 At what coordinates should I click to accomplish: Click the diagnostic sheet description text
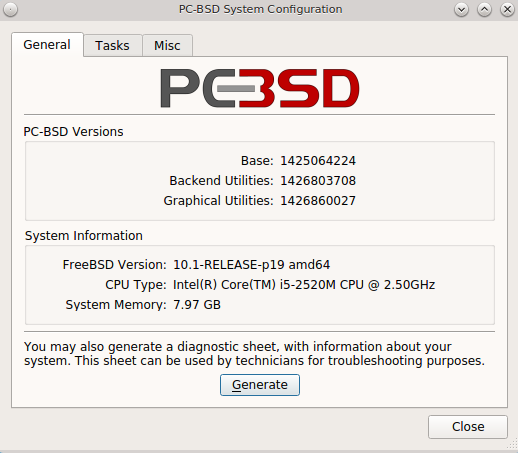click(x=254, y=354)
